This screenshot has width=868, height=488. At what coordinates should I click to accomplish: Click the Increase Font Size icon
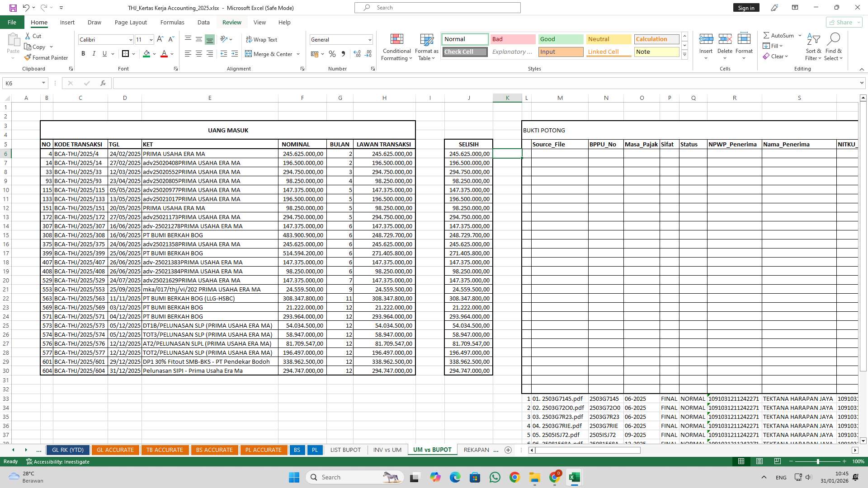coord(160,40)
